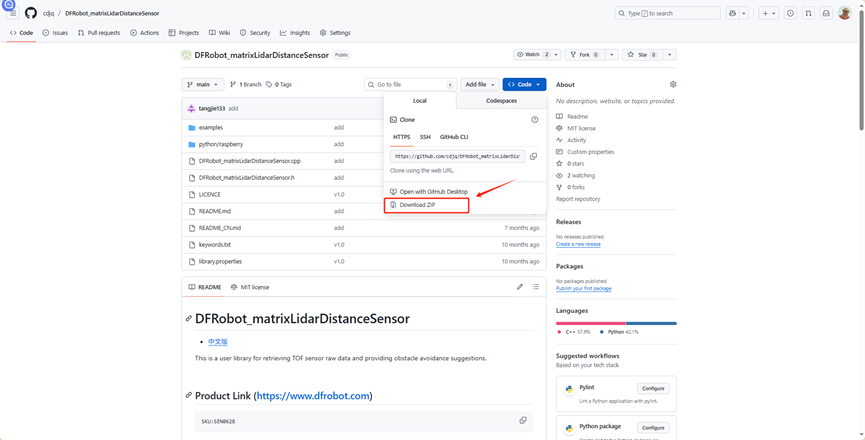Image resolution: width=865 pixels, height=440 pixels.
Task: Show the README outline list icon
Action: (x=536, y=287)
